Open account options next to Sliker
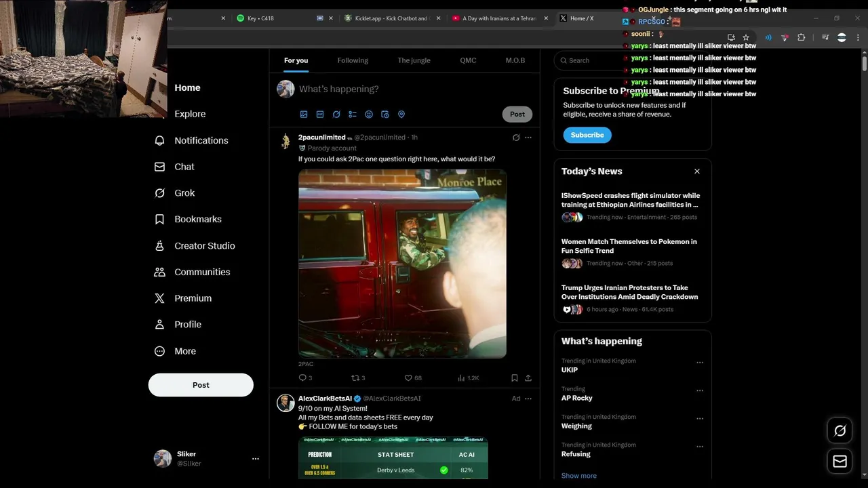Image resolution: width=868 pixels, height=488 pixels. pyautogui.click(x=256, y=459)
